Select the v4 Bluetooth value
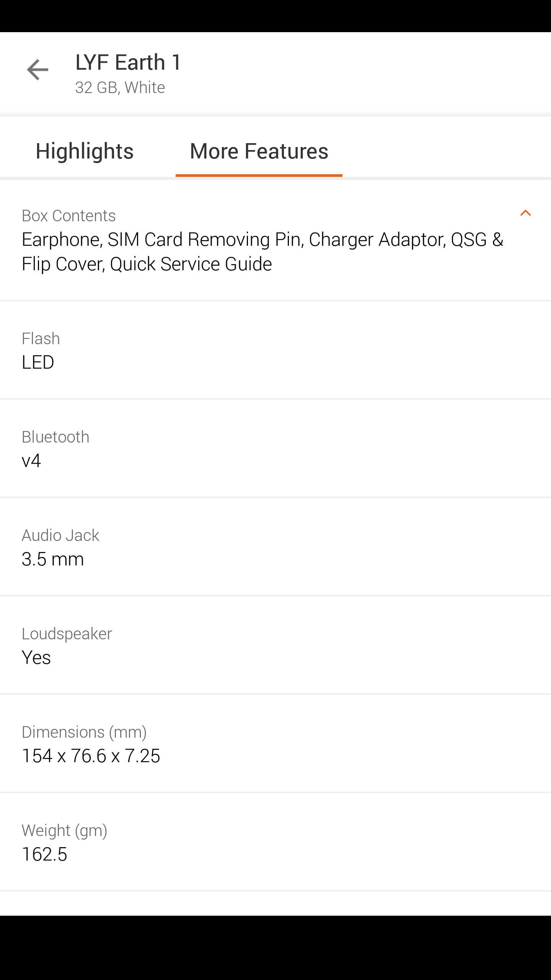The image size is (551, 980). point(31,461)
